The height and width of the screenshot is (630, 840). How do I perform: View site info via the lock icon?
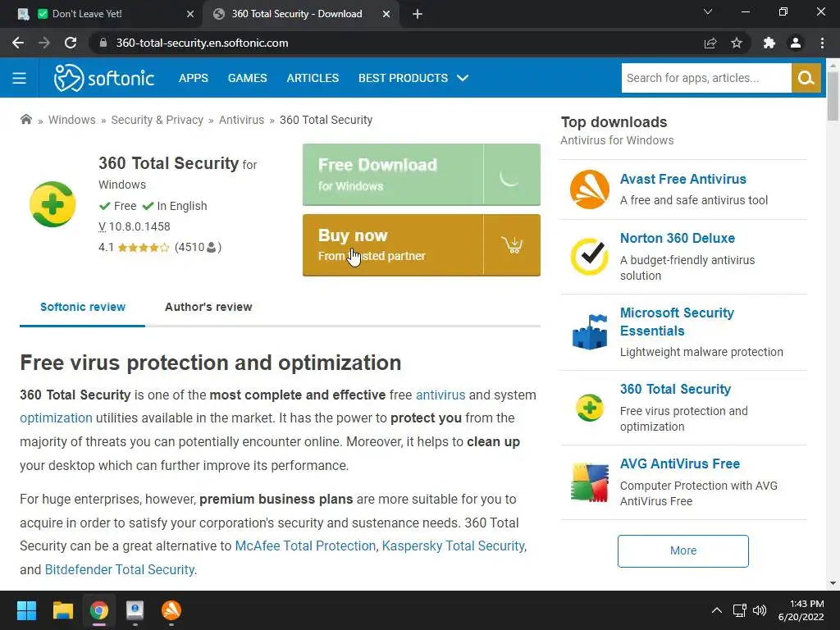coord(103,43)
